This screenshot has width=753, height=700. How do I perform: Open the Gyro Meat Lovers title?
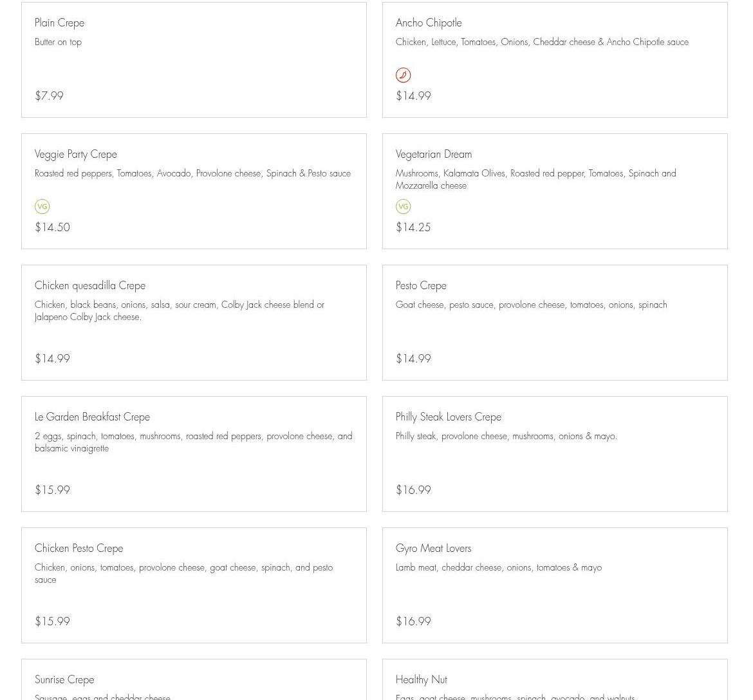pyautogui.click(x=433, y=549)
